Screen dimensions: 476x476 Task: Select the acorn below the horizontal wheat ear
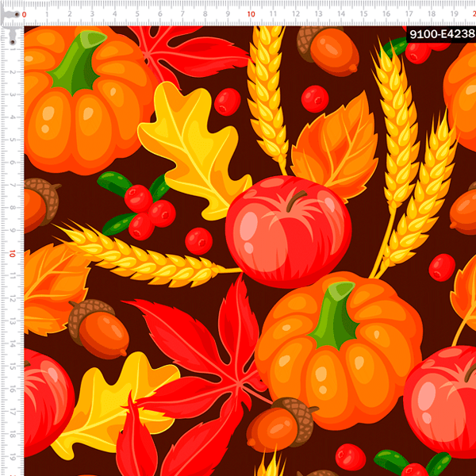[x=98, y=328]
